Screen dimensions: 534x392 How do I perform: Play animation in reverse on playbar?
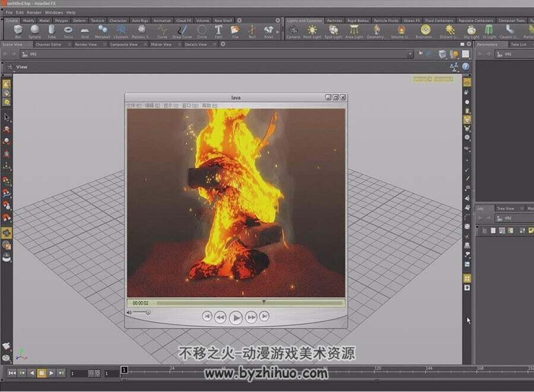(x=31, y=373)
